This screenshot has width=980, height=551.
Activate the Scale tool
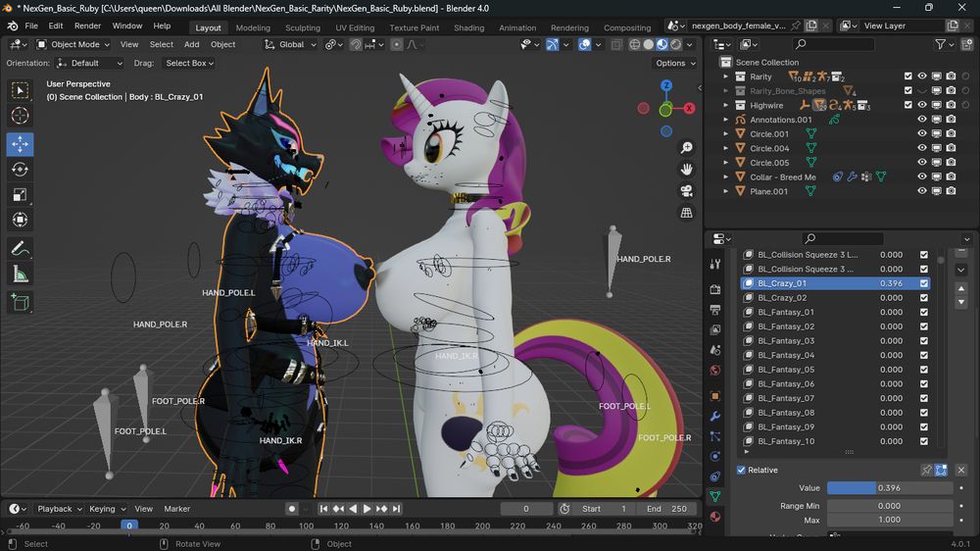click(x=20, y=194)
